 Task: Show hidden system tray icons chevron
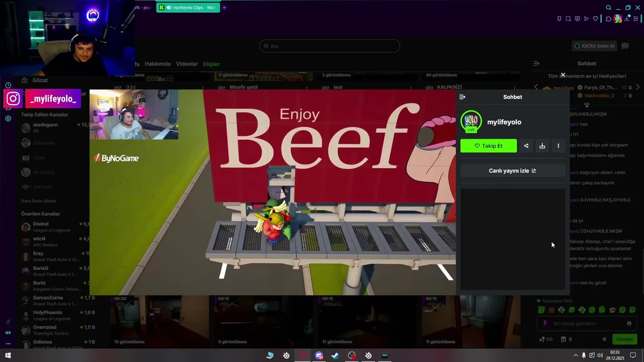(x=576, y=355)
